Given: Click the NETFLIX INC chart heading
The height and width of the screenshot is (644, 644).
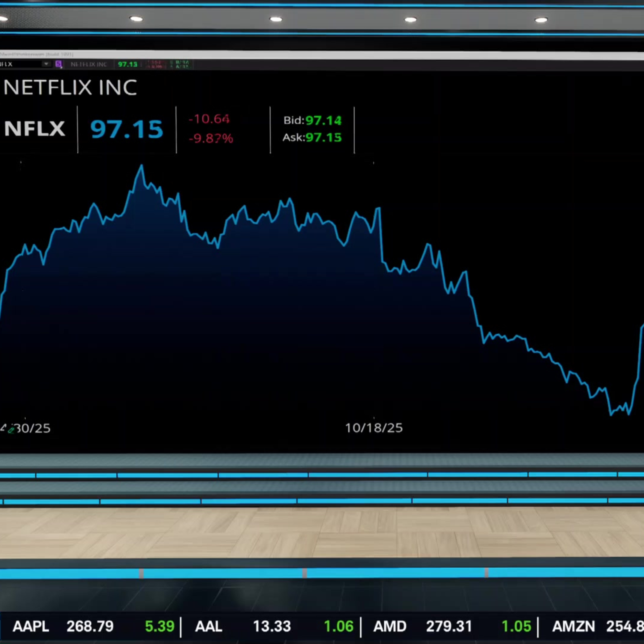Looking at the screenshot, I should [70, 88].
